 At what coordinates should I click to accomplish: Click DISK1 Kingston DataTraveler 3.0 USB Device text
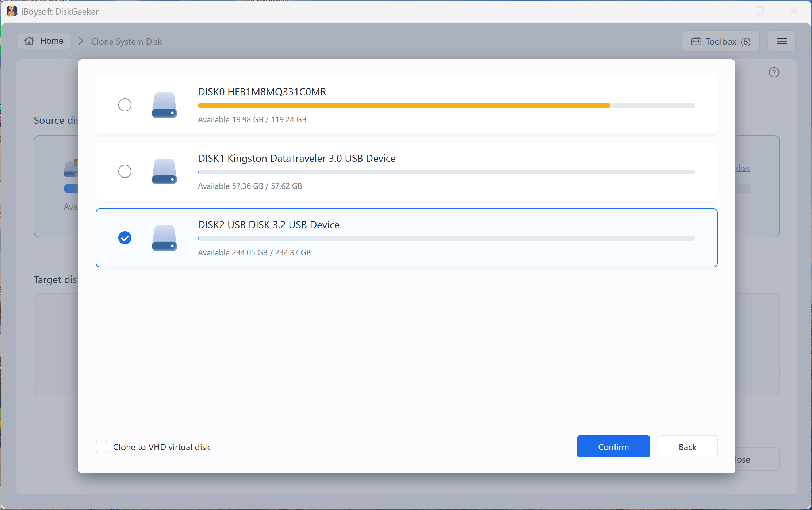297,158
